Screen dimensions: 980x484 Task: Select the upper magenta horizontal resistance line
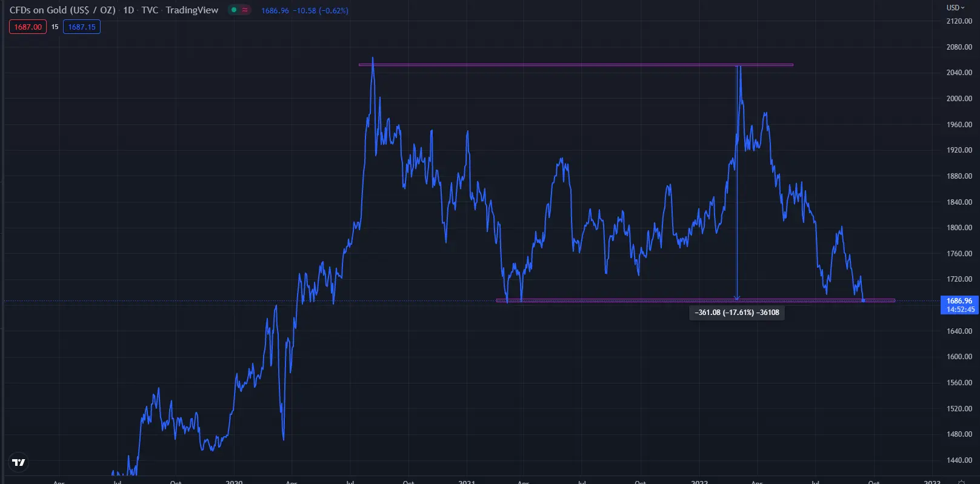pos(576,65)
